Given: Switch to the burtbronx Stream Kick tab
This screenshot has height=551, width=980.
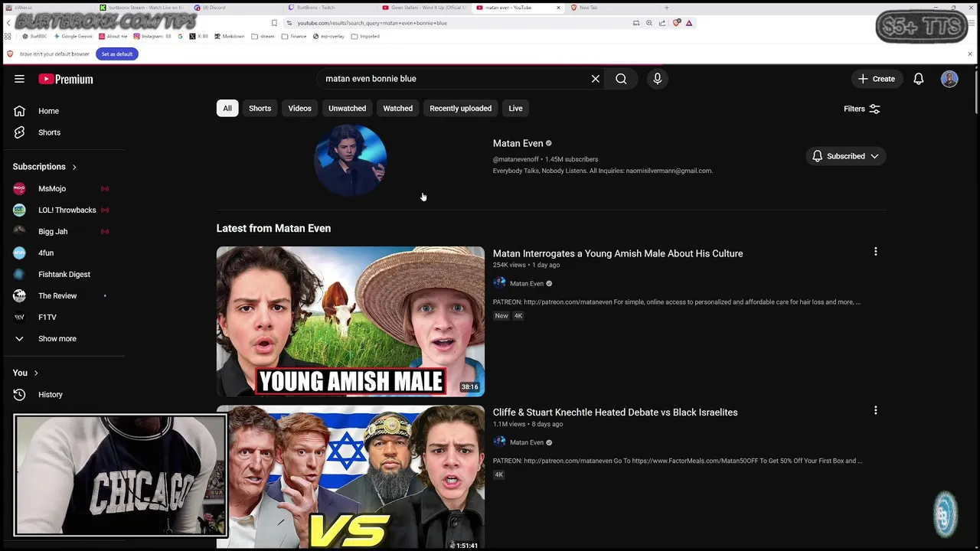Looking at the screenshot, I should tap(141, 7).
